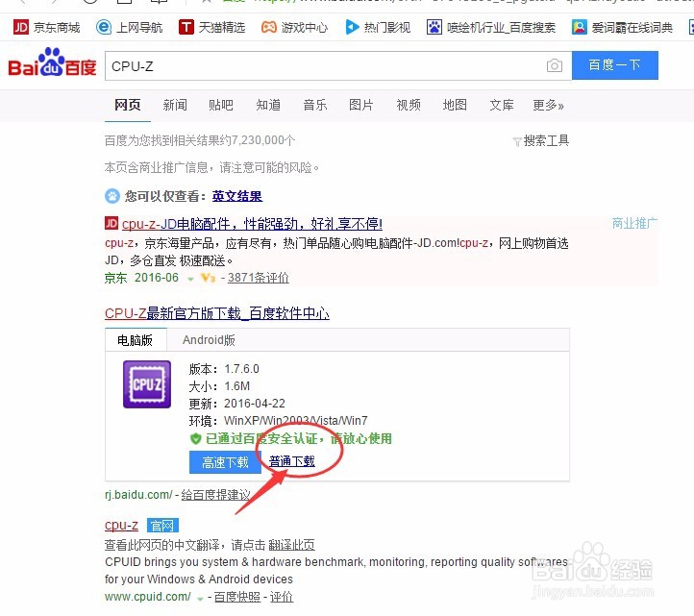The image size is (694, 616).
Task: Expand the 更多» categories menu
Action: (x=549, y=105)
